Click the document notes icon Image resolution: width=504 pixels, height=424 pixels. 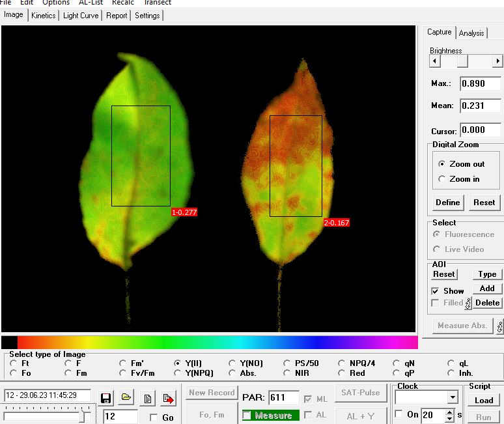pos(148,398)
